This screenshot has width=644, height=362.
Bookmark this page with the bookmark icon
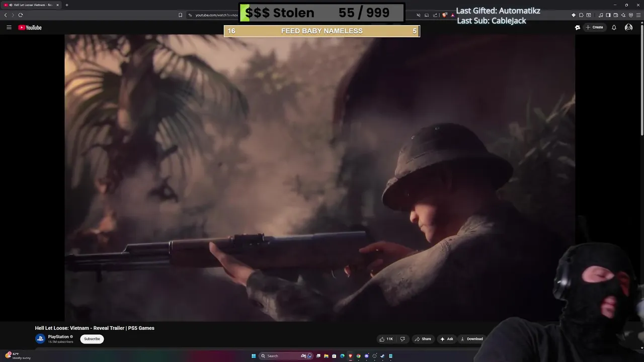click(x=180, y=15)
